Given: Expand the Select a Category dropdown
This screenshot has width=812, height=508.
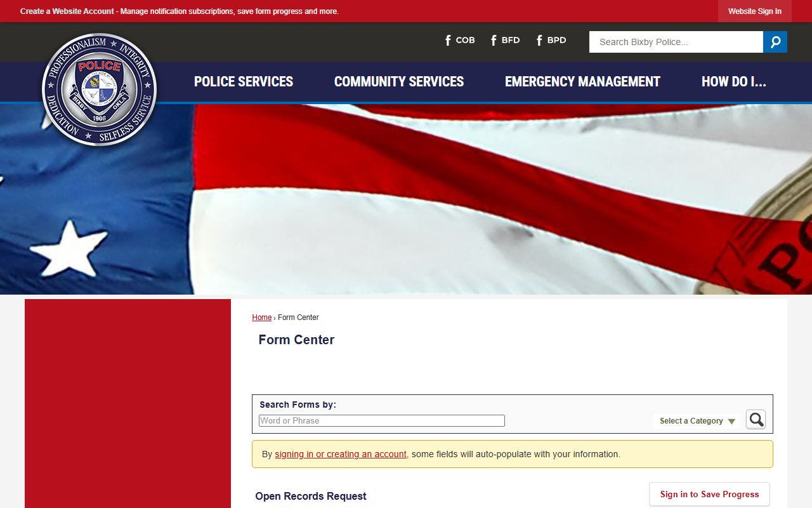Looking at the screenshot, I should point(697,421).
